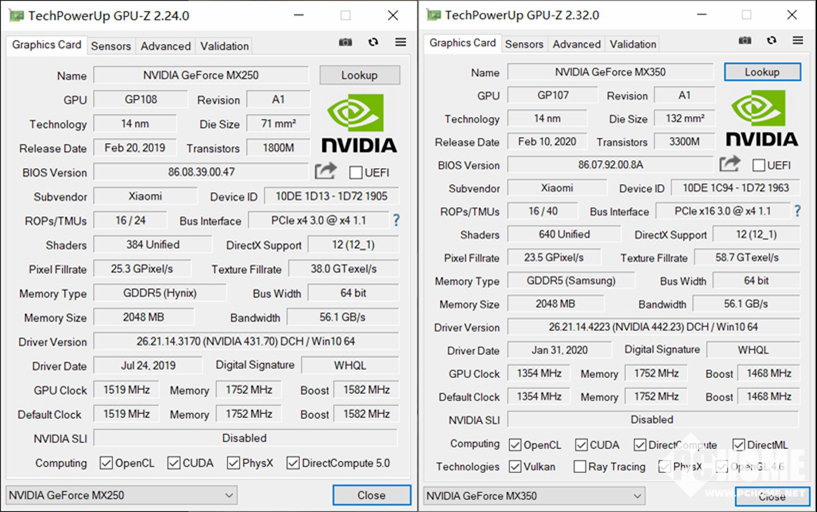Toggle DirectCompute checkbox in MX350 window

pos(640,445)
